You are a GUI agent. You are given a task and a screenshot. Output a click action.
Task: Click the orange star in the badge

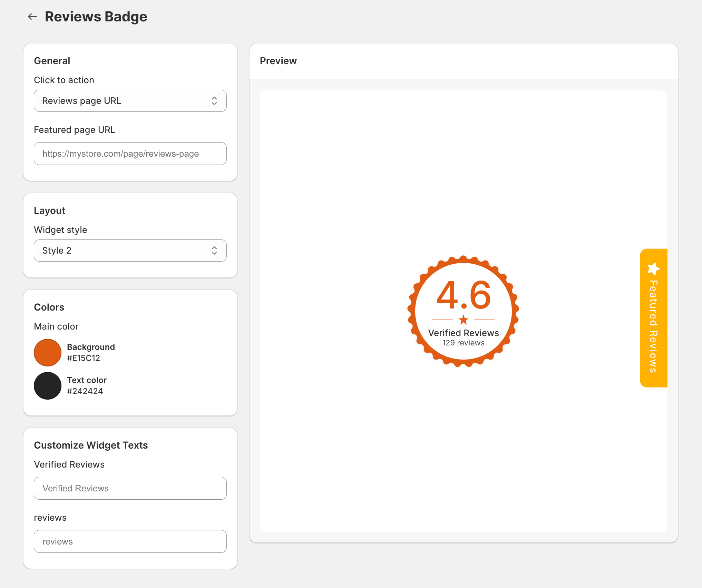tap(464, 320)
